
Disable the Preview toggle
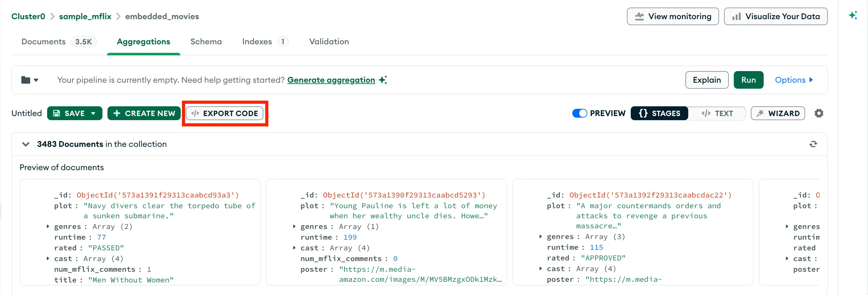click(579, 113)
